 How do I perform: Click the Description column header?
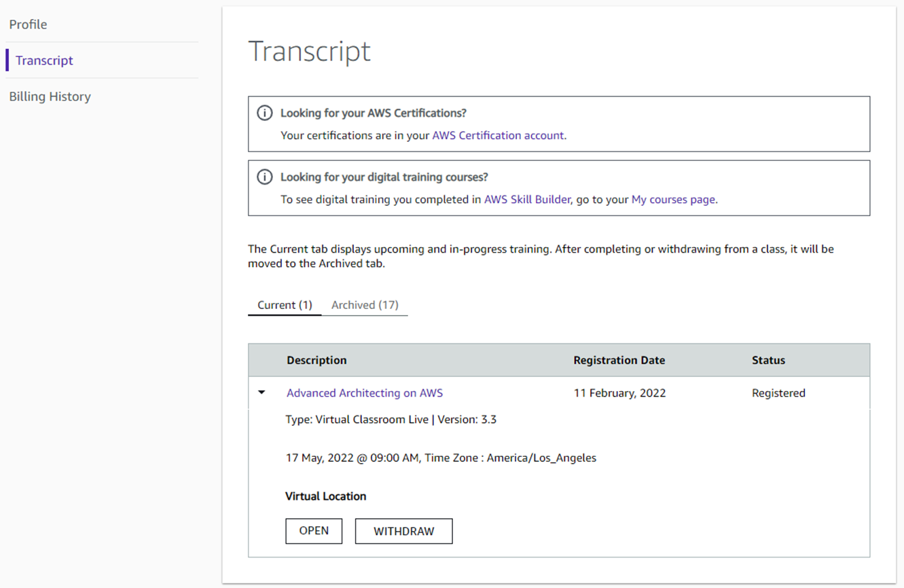(x=317, y=361)
